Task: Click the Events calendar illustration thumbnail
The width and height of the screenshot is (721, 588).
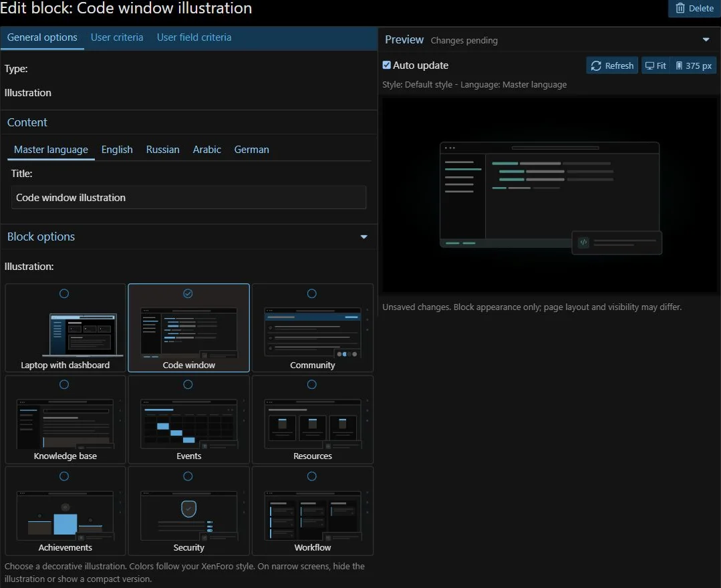Action: pyautogui.click(x=188, y=424)
